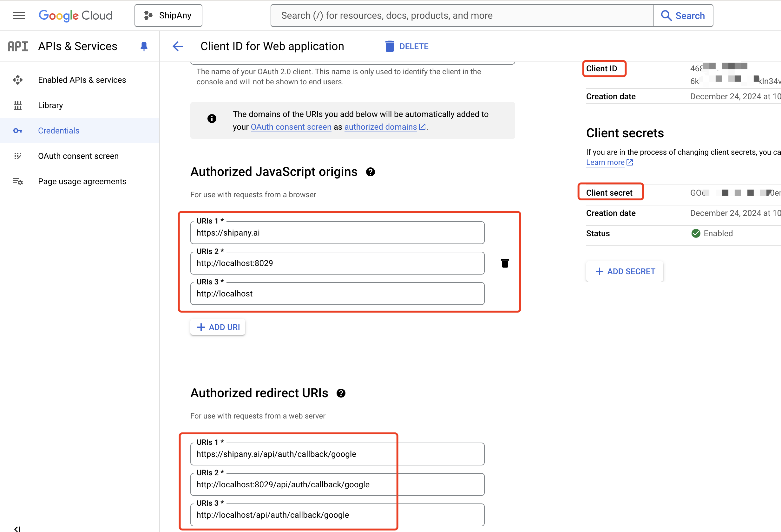Toggle the APIs & Services pin icon
This screenshot has height=532, width=781.
[144, 46]
